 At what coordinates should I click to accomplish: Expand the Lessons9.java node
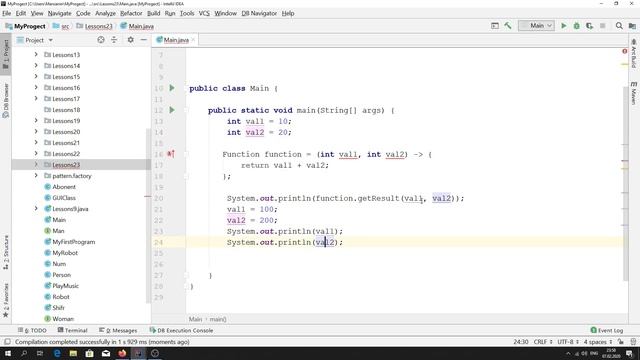point(36,209)
